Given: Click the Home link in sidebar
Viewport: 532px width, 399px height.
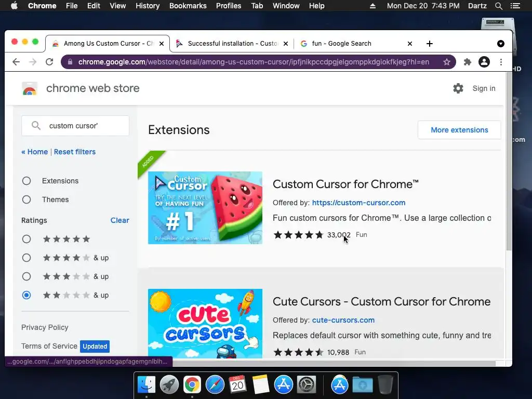Looking at the screenshot, I should point(35,152).
